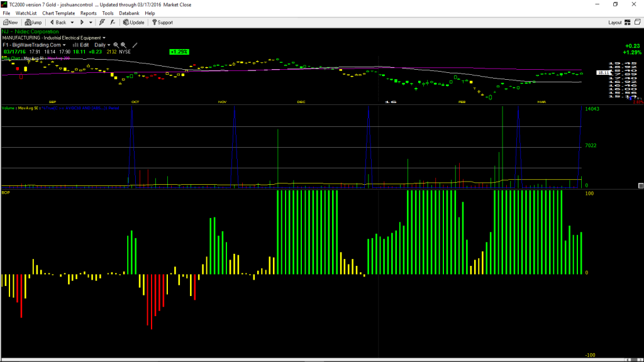Click the forward arrow toolbar icon

point(82,23)
